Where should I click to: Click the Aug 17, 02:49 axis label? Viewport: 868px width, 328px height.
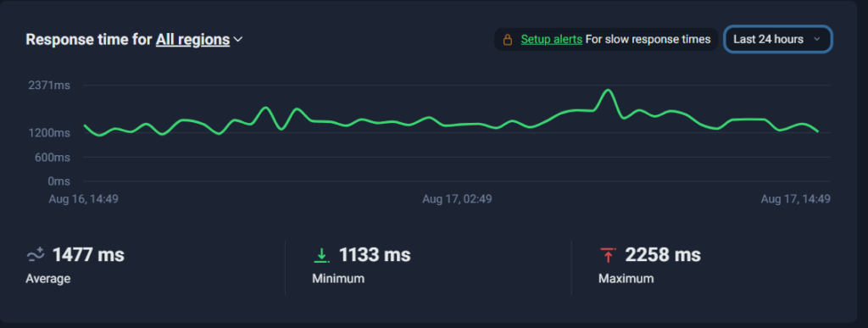457,199
